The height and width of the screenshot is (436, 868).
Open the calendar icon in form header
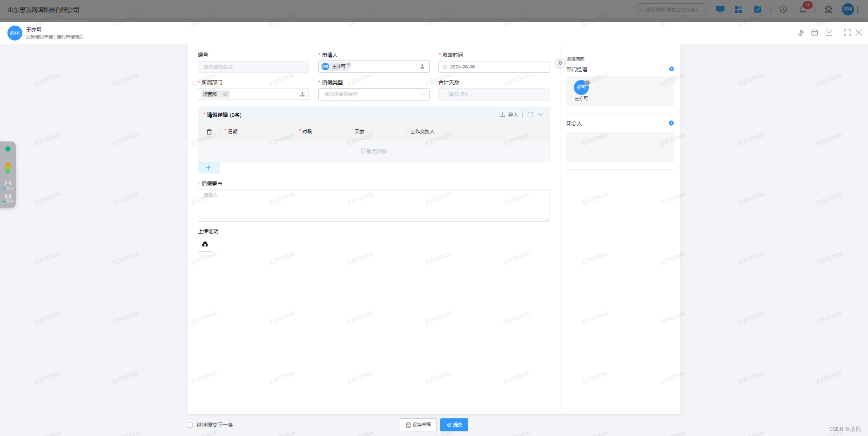(x=814, y=33)
